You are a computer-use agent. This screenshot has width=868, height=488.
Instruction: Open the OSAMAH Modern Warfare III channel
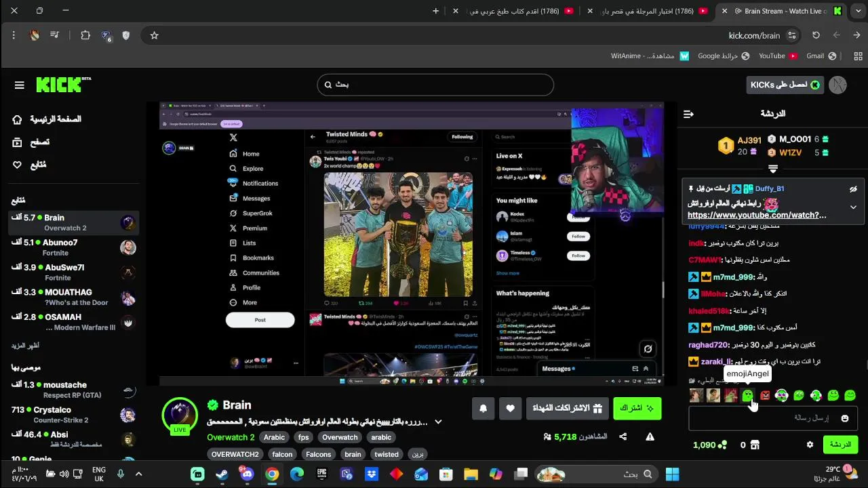pyautogui.click(x=73, y=322)
